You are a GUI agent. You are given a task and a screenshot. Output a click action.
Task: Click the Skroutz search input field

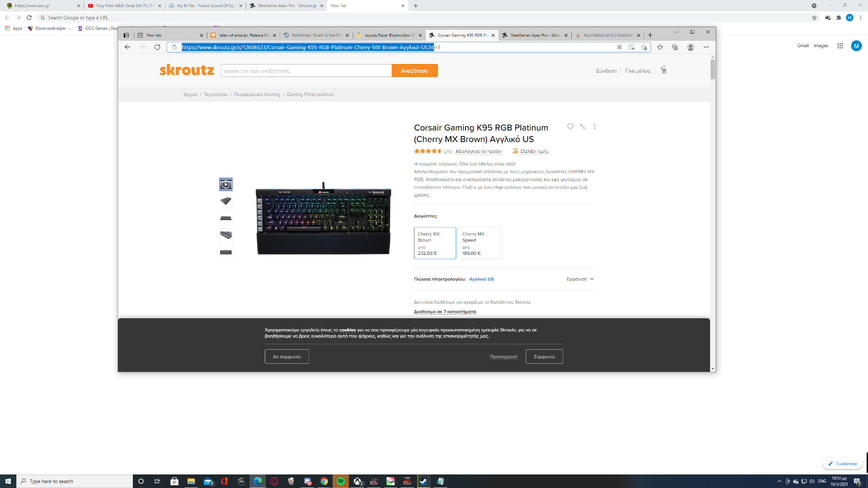(306, 70)
